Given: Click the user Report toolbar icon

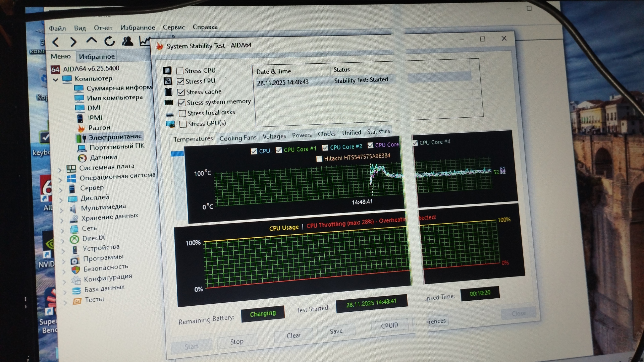Looking at the screenshot, I should point(127,41).
